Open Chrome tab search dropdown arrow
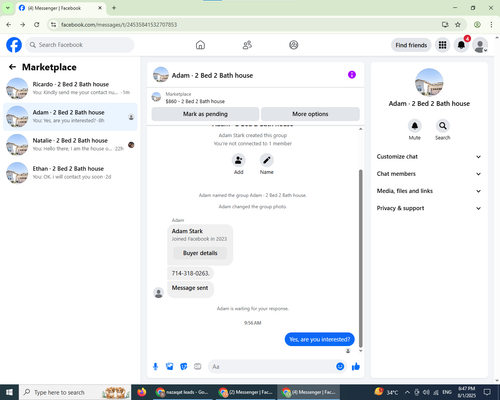The image size is (500, 400). (8, 8)
